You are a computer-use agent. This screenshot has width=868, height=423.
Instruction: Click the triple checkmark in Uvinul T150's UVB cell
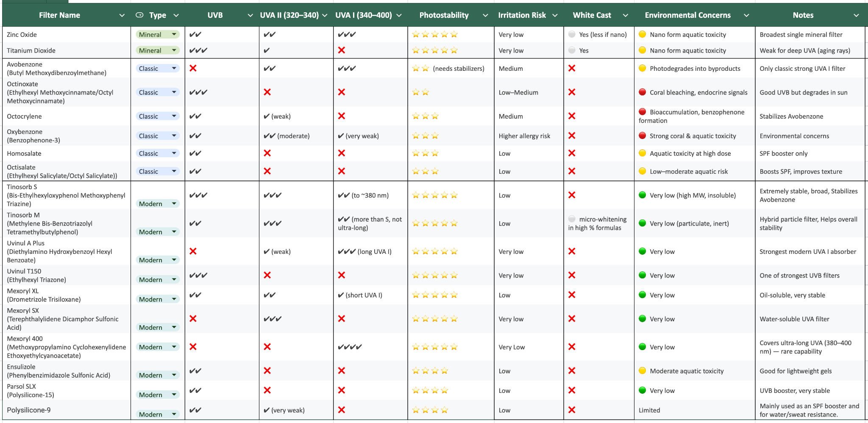[198, 276]
